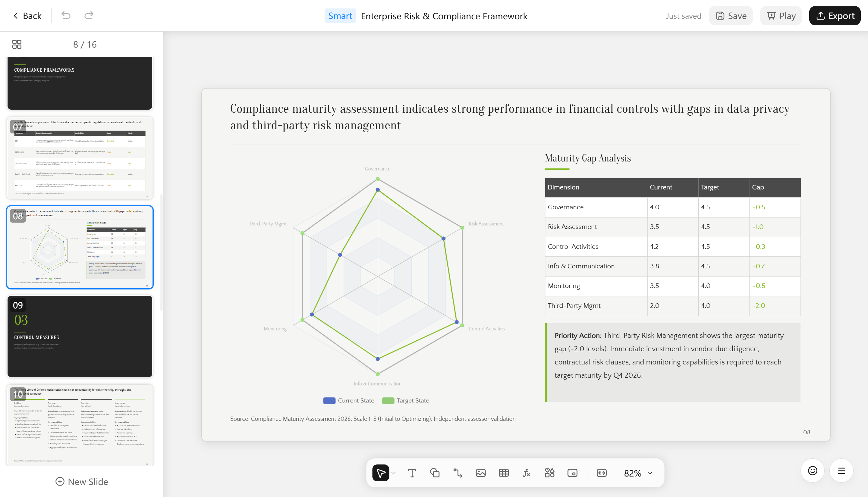
Task: Select the Connector line tool
Action: click(458, 473)
